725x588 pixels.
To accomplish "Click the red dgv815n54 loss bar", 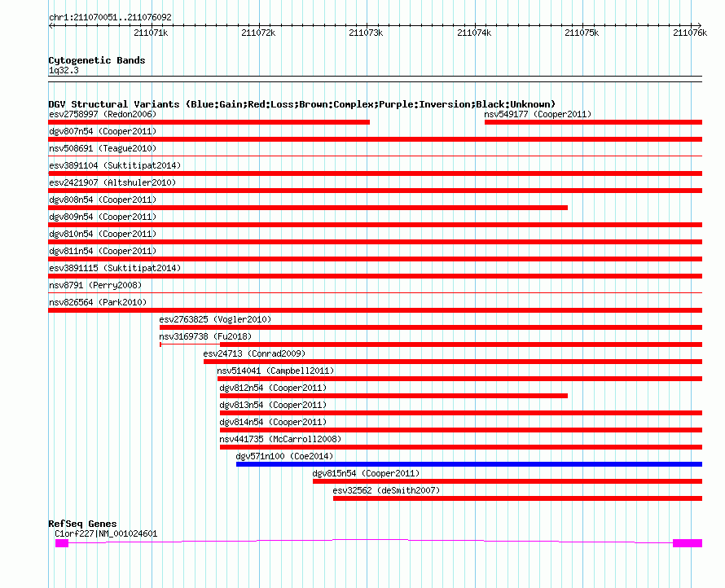I will pyautogui.click(x=507, y=481).
